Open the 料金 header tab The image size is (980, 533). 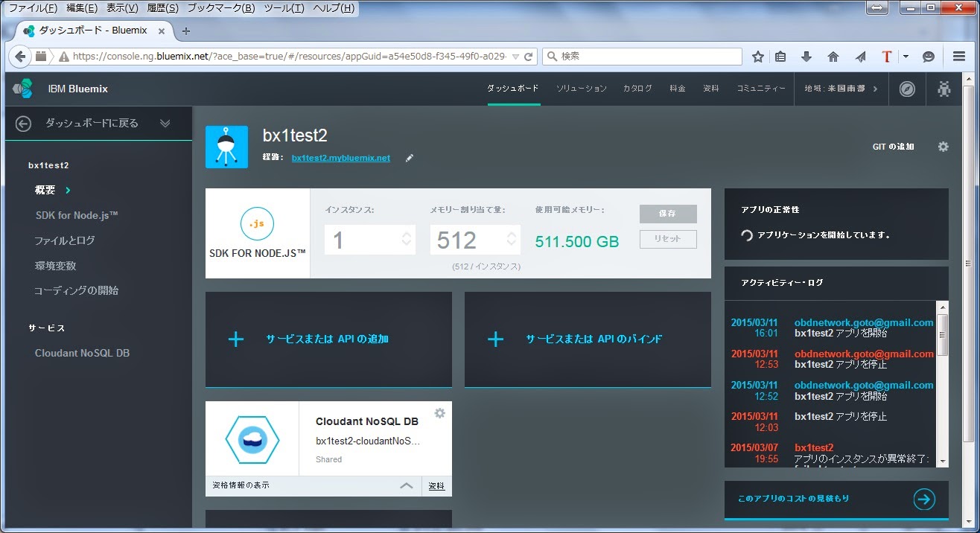coord(677,89)
